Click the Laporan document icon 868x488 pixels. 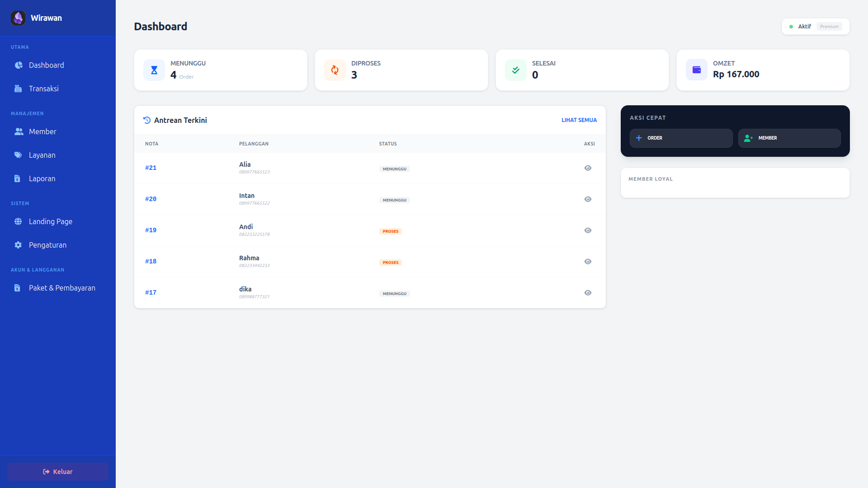18,178
